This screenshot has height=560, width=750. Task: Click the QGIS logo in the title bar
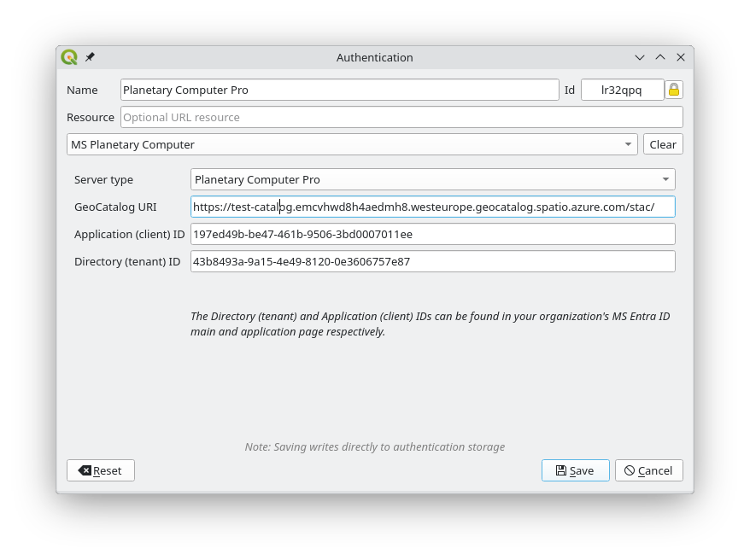click(69, 57)
